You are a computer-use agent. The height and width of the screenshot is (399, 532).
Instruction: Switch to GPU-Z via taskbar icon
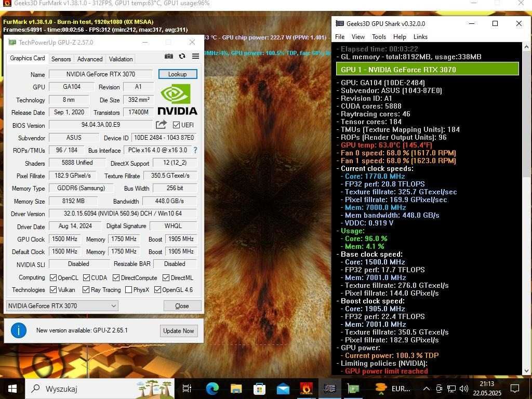(x=353, y=389)
